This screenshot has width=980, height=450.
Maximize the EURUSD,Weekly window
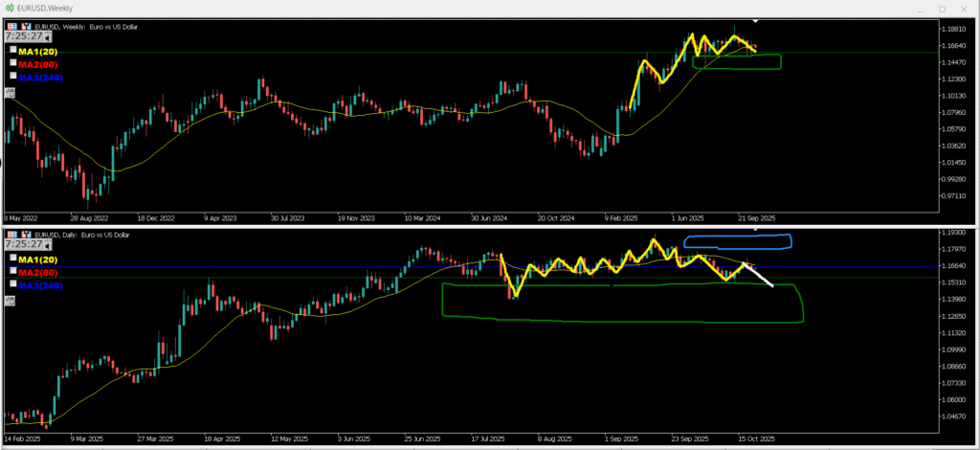(x=941, y=9)
